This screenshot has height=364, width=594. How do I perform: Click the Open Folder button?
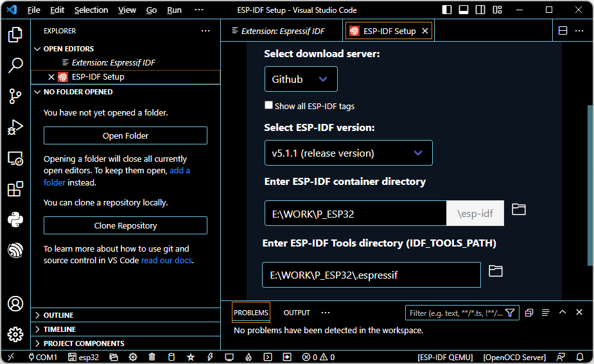coord(125,135)
